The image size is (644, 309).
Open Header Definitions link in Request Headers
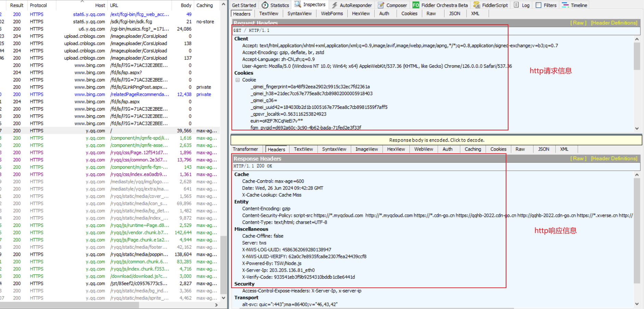(x=614, y=23)
